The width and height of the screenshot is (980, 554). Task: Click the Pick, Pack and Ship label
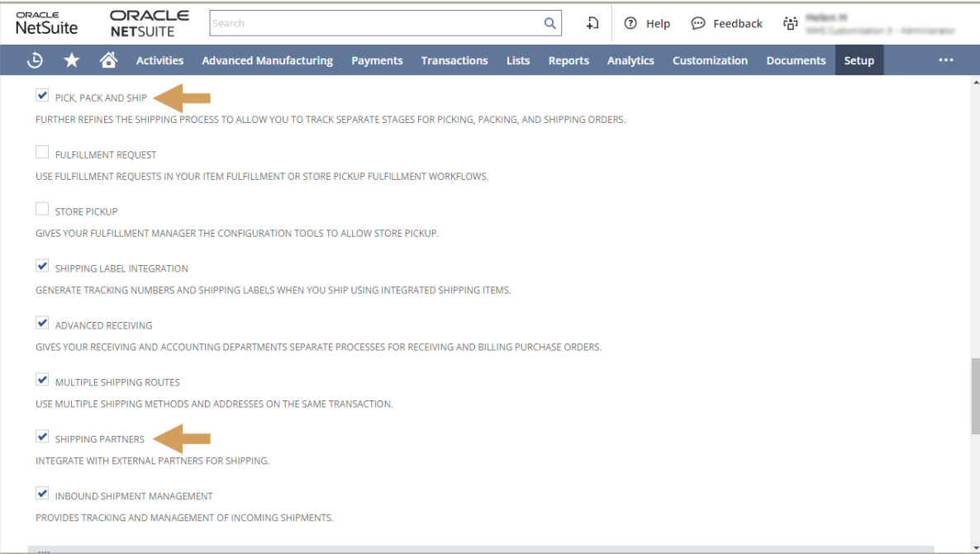(x=101, y=98)
